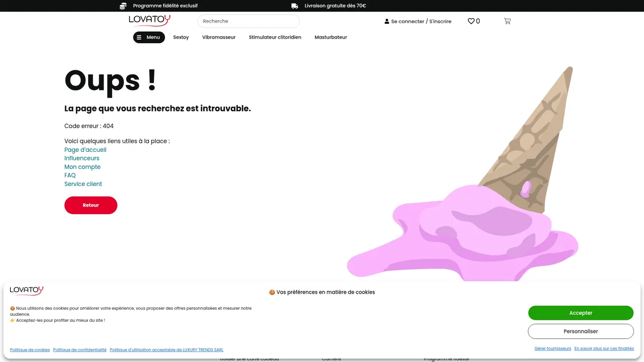Screen dimensions: 644x362
Task: Click the user account icon
Action: pos(387,22)
